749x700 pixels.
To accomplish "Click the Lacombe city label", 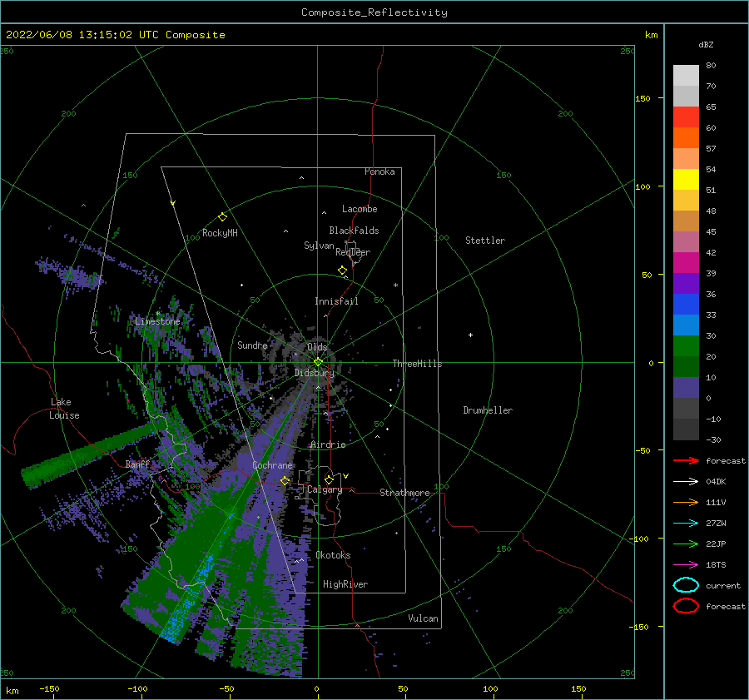I will (x=360, y=209).
